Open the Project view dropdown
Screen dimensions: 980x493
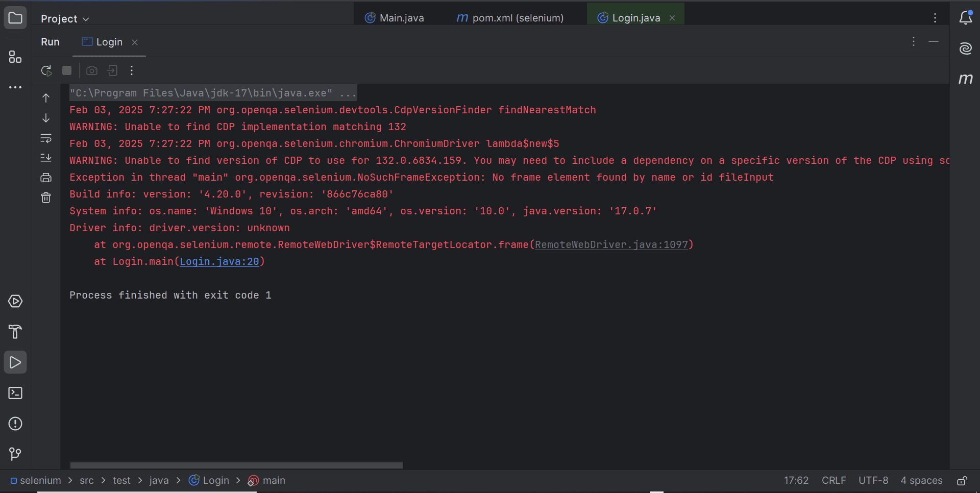point(64,18)
